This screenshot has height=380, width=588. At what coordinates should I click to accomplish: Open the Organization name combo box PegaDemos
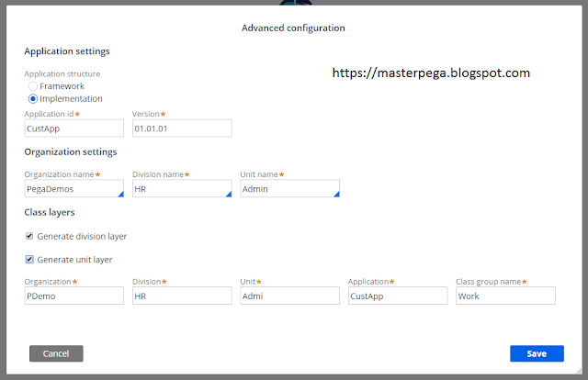pyautogui.click(x=74, y=188)
